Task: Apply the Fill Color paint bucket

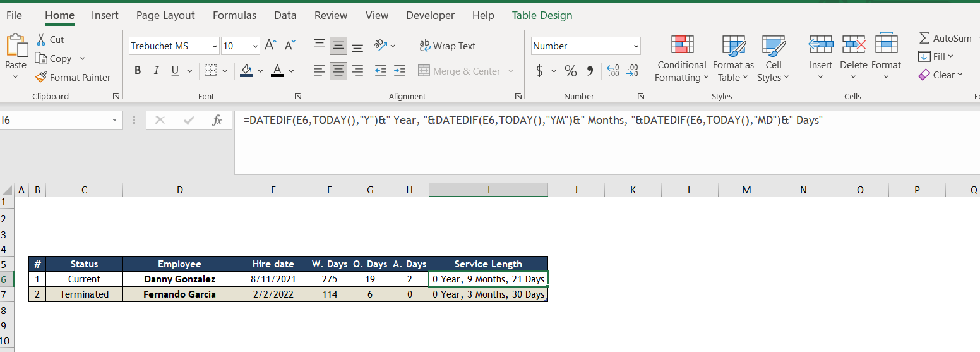Action: point(247,71)
